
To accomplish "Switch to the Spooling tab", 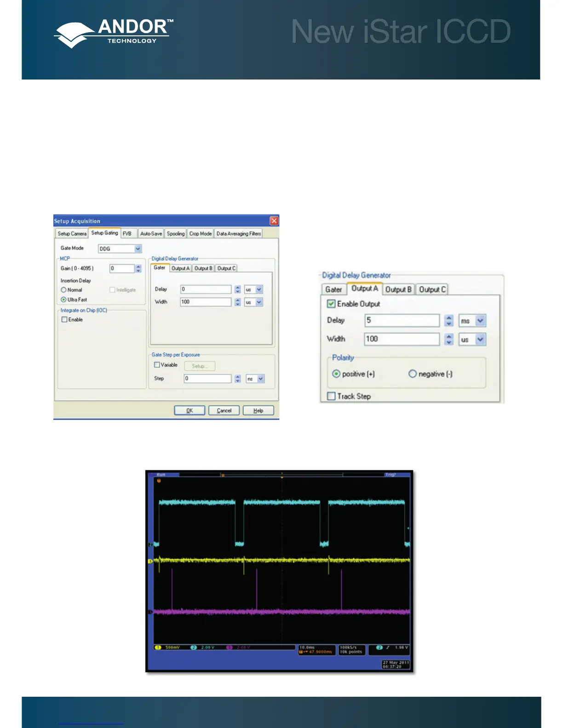I will tap(175, 233).
